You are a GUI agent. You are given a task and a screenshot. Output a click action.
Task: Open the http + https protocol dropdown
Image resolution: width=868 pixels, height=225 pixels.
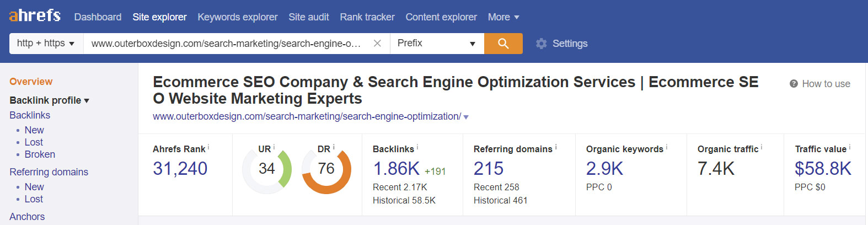[46, 44]
